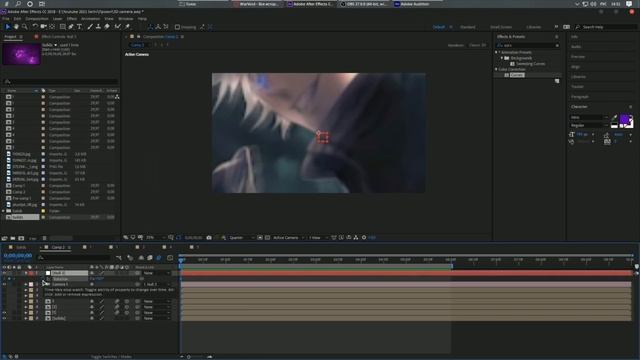This screenshot has width=640, height=360.
Task: Toggle visibility eye of layer 7
Action: pos(4,313)
